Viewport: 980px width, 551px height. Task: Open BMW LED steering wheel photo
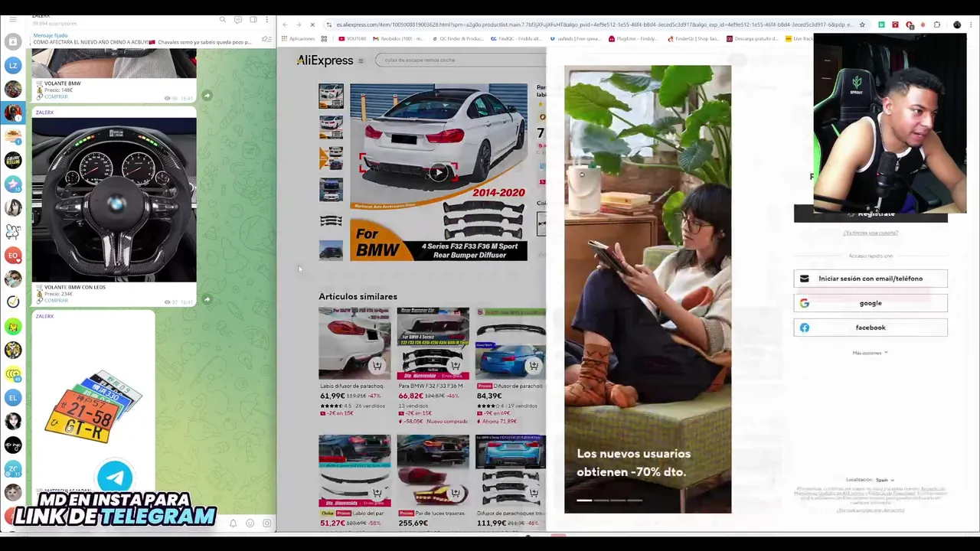114,199
